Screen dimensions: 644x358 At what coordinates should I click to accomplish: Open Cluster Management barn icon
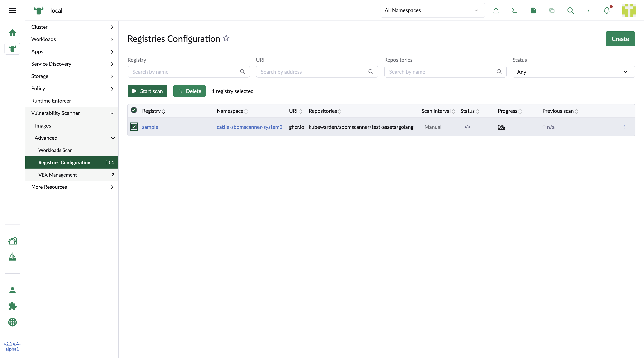coord(12,241)
